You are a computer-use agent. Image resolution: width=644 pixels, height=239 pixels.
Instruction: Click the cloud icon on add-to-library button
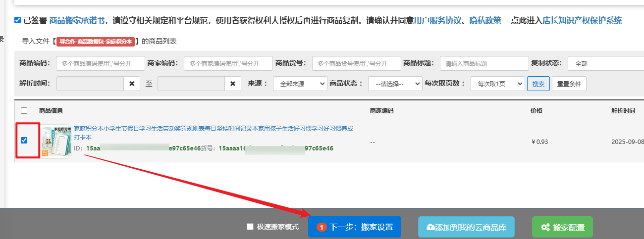430,227
